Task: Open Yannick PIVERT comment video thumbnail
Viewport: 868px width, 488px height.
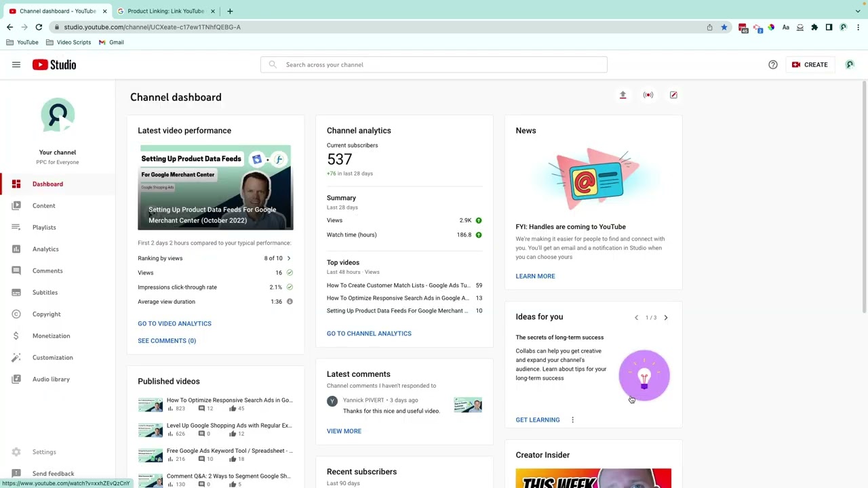Action: pyautogui.click(x=468, y=405)
